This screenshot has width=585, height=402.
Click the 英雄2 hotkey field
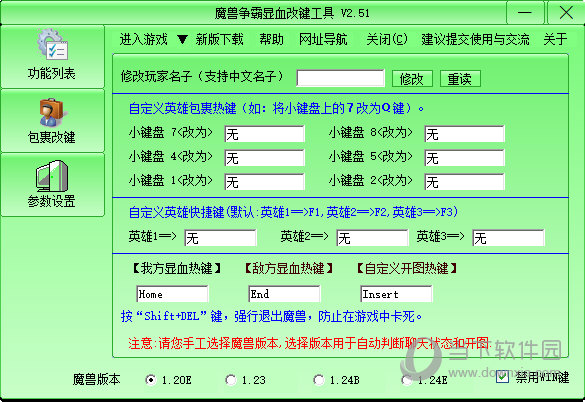pyautogui.click(x=372, y=238)
